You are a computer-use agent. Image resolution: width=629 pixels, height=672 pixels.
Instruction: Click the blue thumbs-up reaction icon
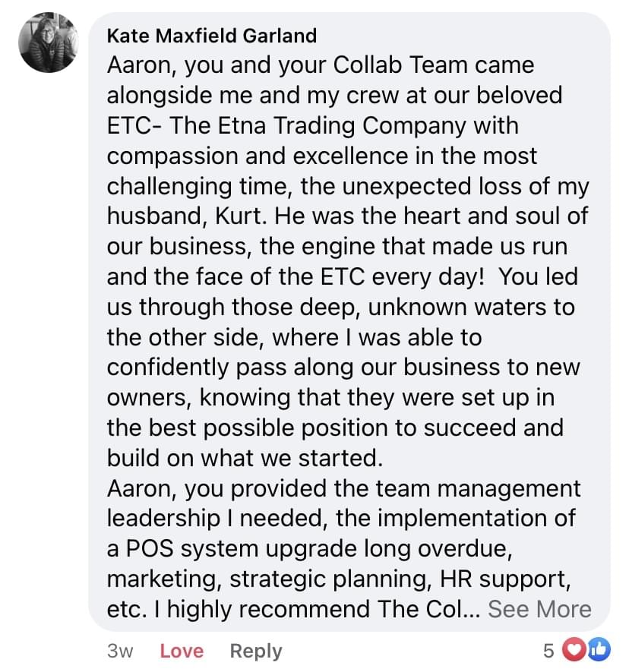point(598,650)
